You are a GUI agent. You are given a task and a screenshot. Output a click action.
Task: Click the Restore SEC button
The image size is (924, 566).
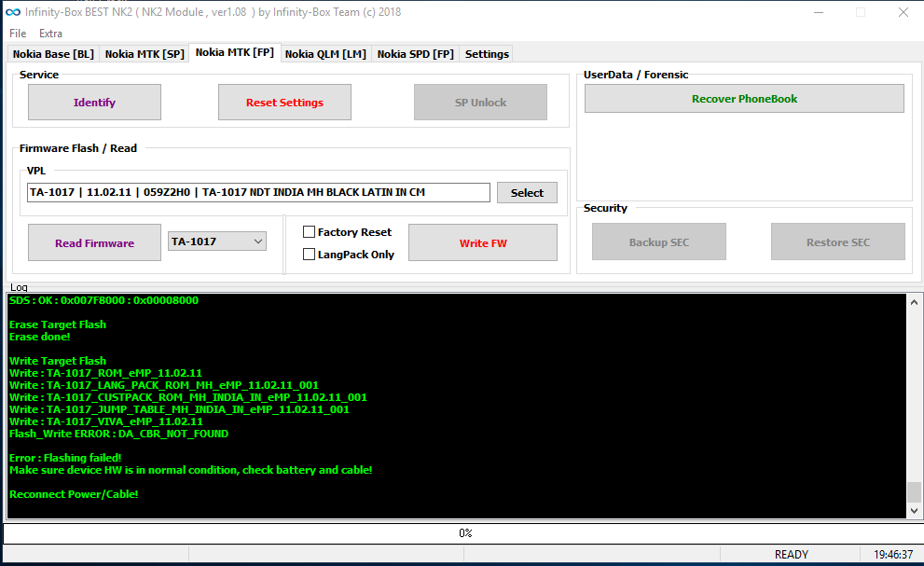coord(838,242)
